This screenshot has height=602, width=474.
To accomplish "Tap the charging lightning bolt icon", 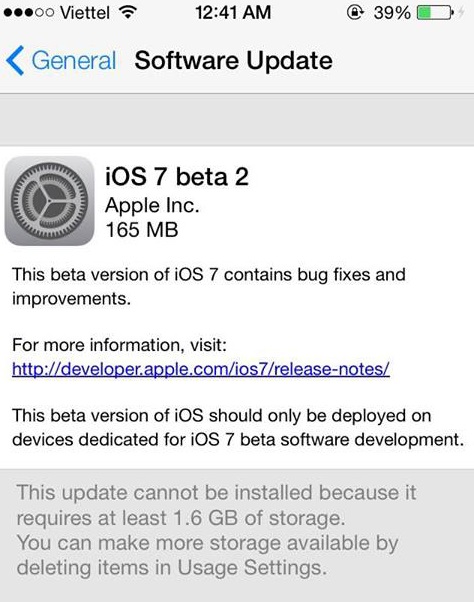I will pos(462,13).
